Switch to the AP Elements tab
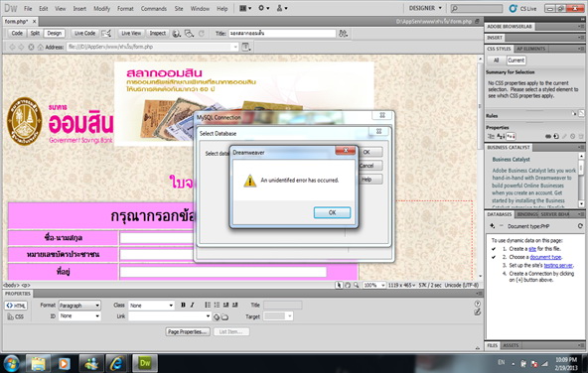588x373 pixels. [530, 49]
